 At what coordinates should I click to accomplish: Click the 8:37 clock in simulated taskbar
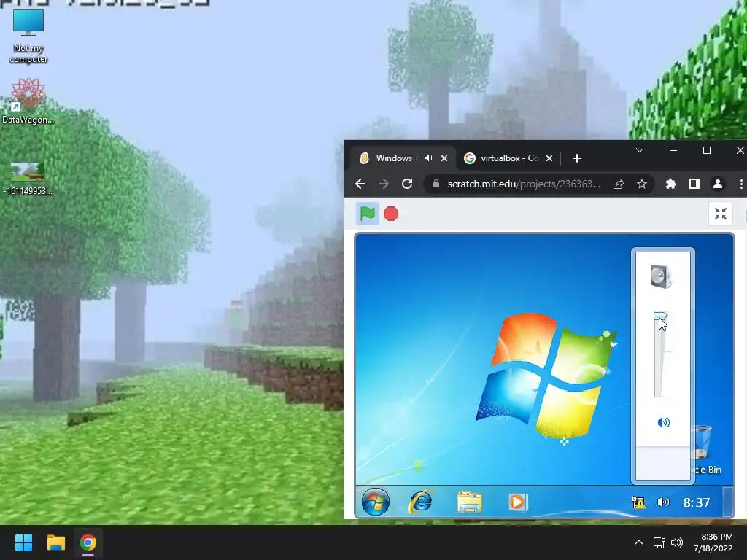tap(697, 502)
